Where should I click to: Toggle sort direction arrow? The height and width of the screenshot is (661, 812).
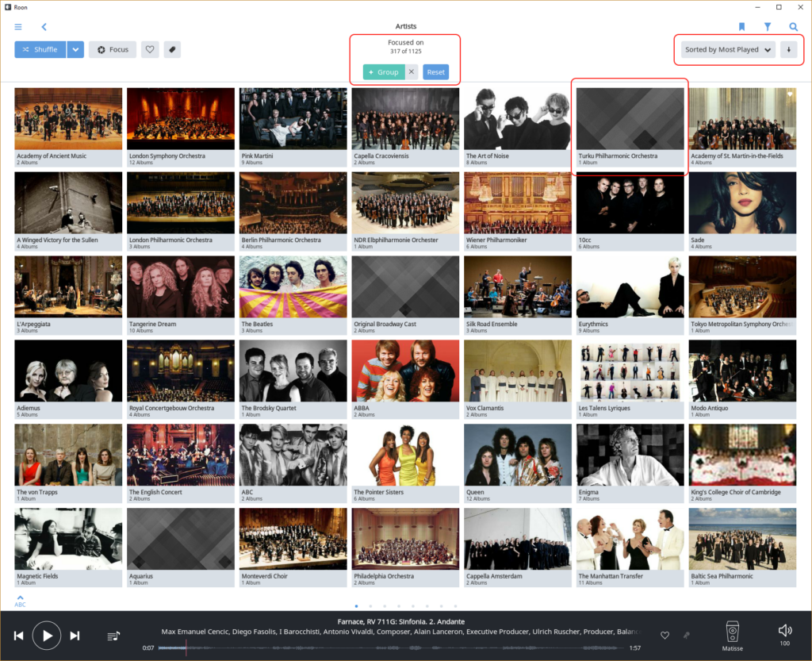point(789,50)
